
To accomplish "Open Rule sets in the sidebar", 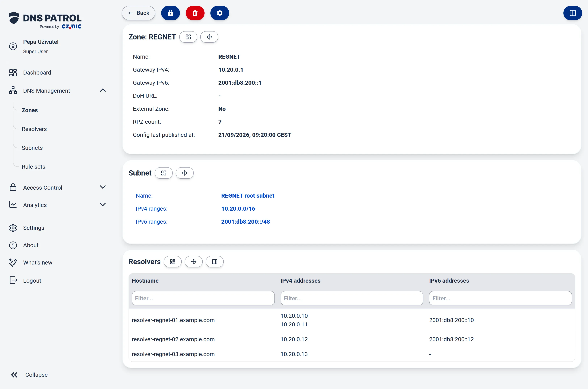I will pos(33,167).
